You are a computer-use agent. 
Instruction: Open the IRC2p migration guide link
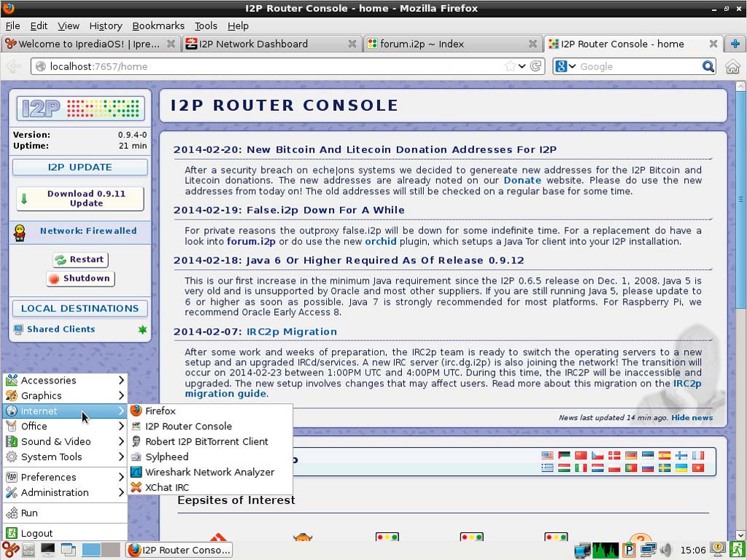(x=443, y=389)
